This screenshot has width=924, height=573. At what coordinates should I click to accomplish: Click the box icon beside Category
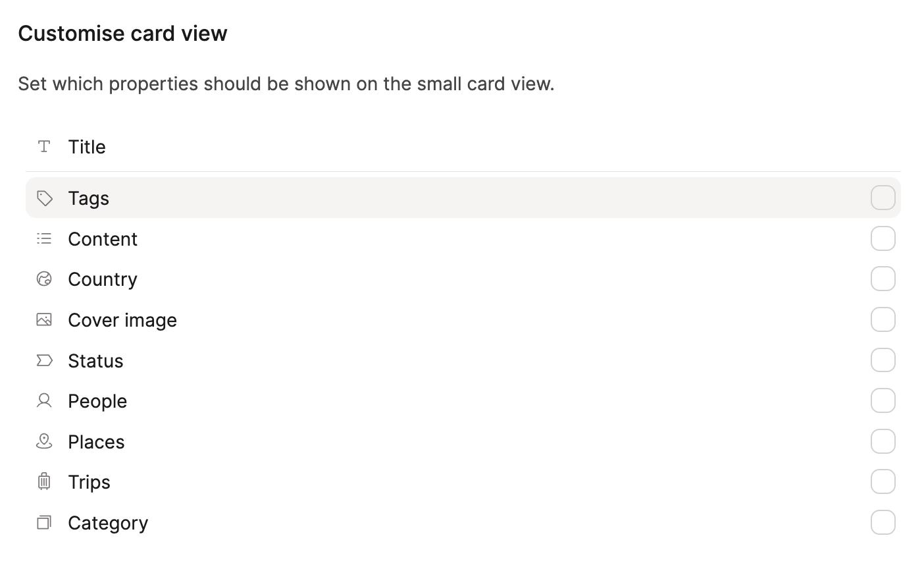click(x=43, y=522)
